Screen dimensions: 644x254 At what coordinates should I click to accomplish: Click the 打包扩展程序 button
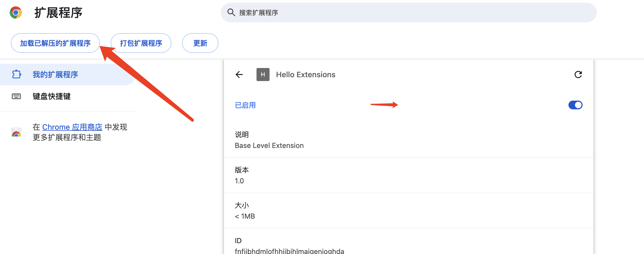(x=141, y=43)
